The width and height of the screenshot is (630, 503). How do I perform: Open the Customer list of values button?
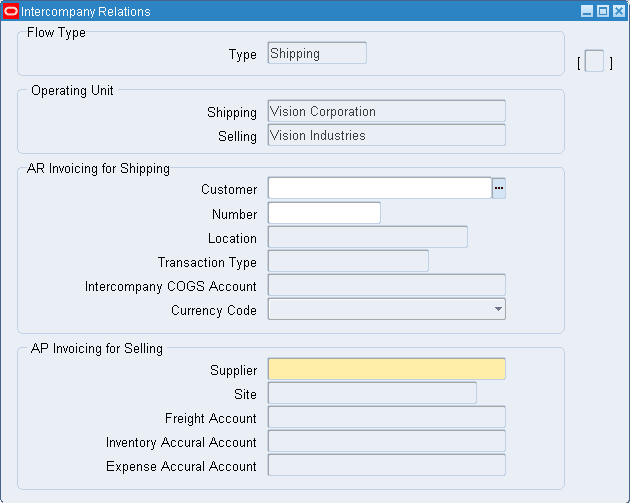pos(499,188)
